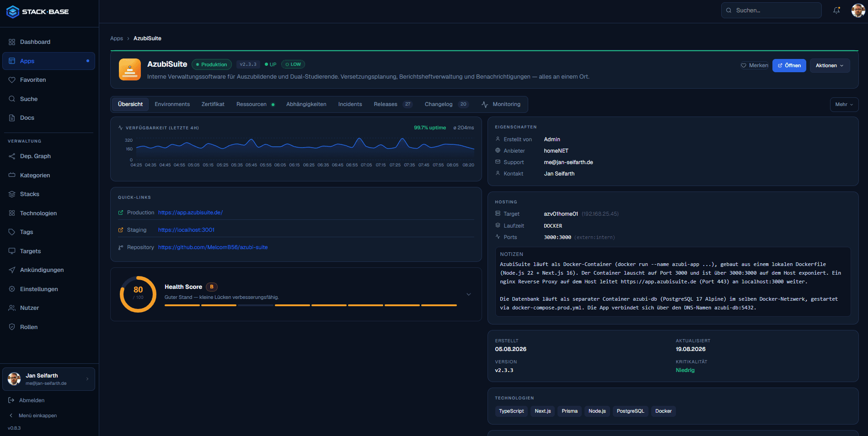Click Abmelden to log out

pos(27,400)
